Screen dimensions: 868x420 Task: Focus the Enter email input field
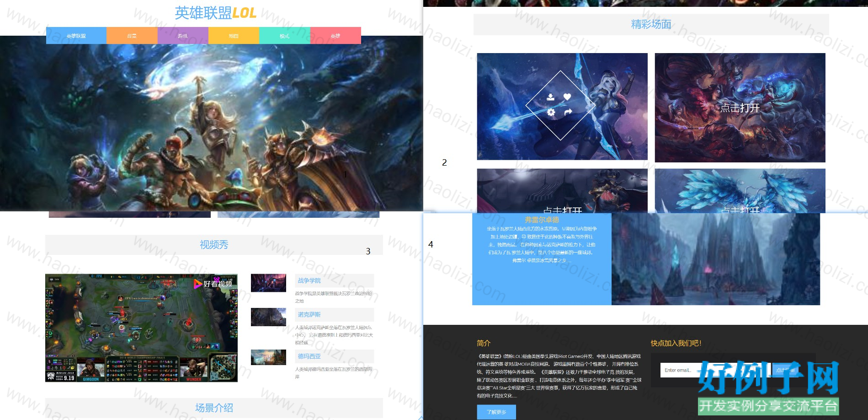click(716, 370)
